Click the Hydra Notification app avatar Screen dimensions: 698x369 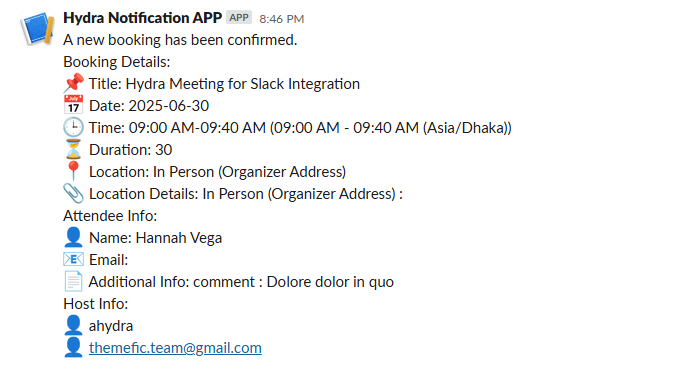pos(37,28)
